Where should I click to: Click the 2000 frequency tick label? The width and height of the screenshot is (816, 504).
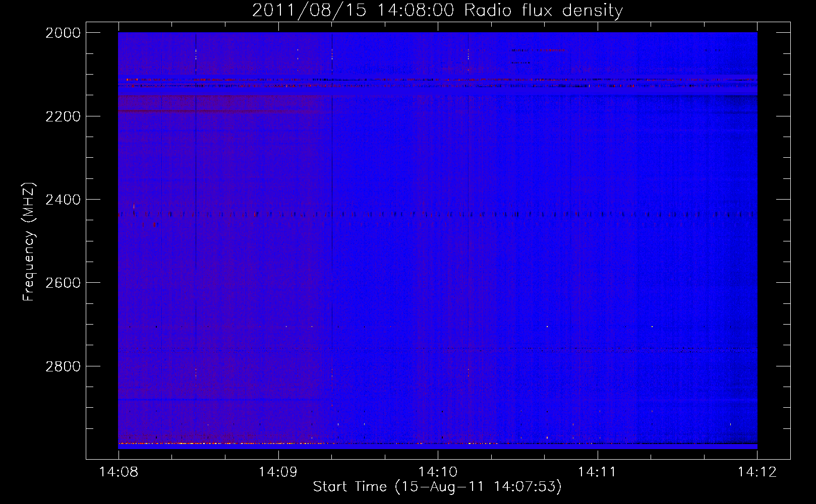(63, 33)
